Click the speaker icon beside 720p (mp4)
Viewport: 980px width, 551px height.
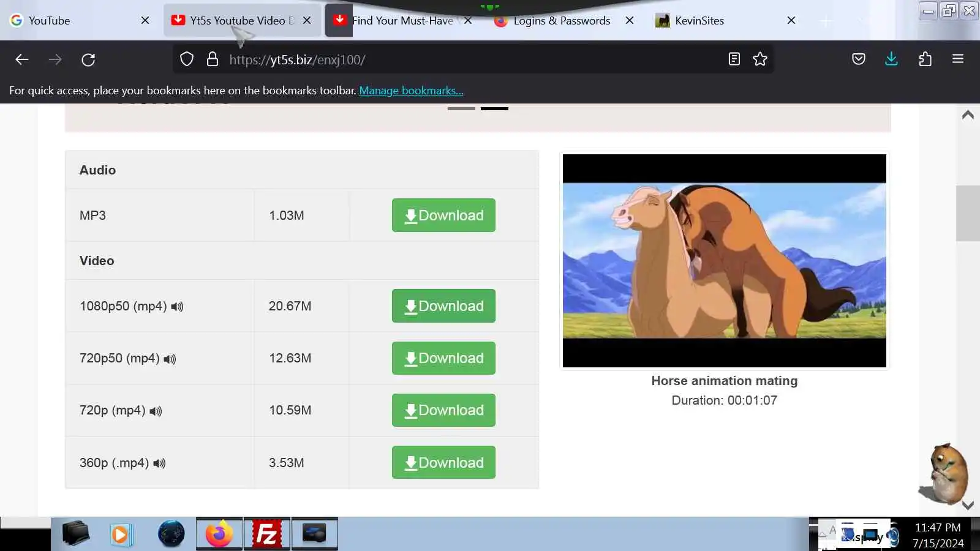click(156, 411)
